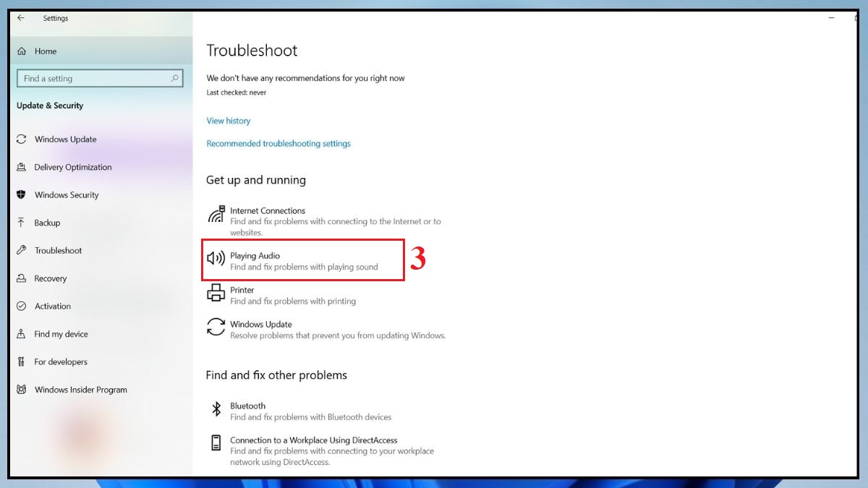Click 'Find and fix problems with Bluetooth devices'
The height and width of the screenshot is (488, 868).
coord(310,417)
